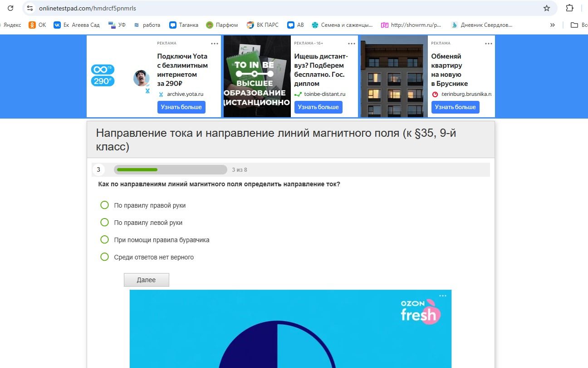Bookmark this page with the star icon
The image size is (588, 368).
pos(547,8)
